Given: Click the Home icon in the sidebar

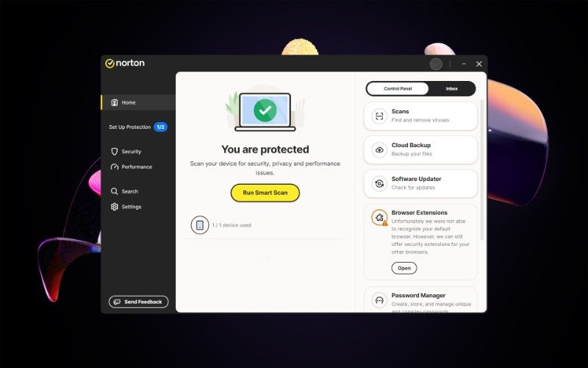Looking at the screenshot, I should pyautogui.click(x=115, y=102).
